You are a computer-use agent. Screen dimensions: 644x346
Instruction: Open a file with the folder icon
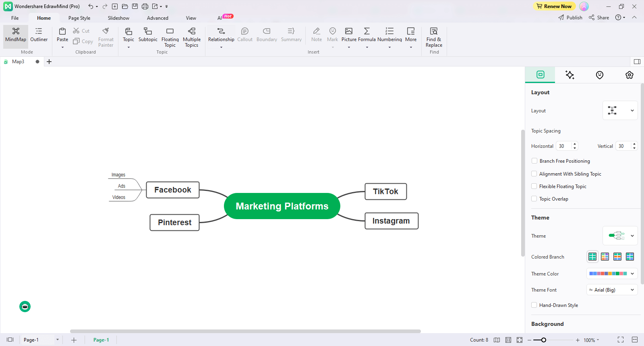[x=125, y=6]
